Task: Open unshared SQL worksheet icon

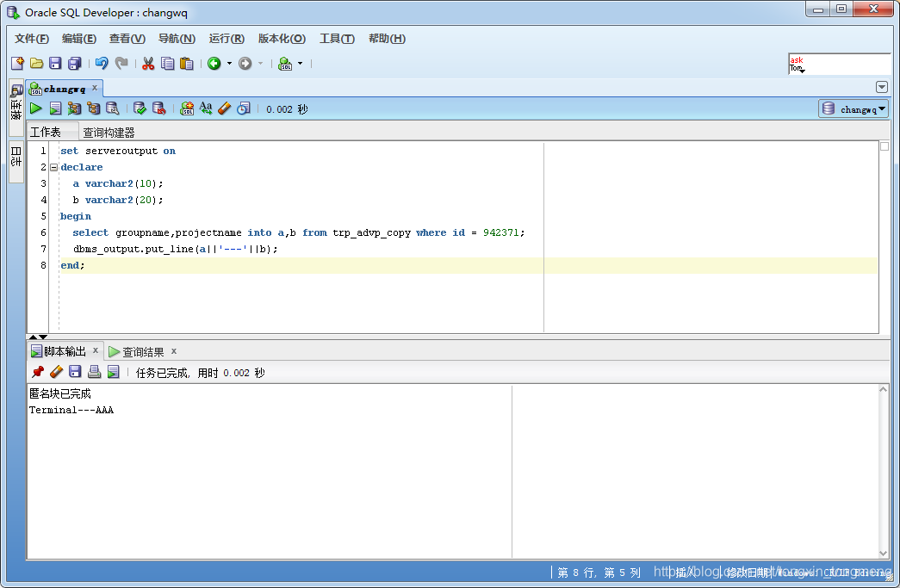Action: [x=187, y=108]
